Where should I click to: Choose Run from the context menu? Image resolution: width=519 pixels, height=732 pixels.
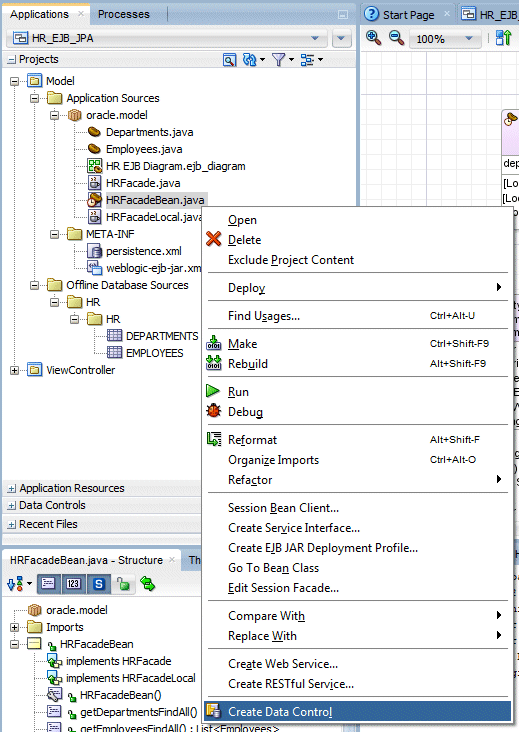point(358,392)
